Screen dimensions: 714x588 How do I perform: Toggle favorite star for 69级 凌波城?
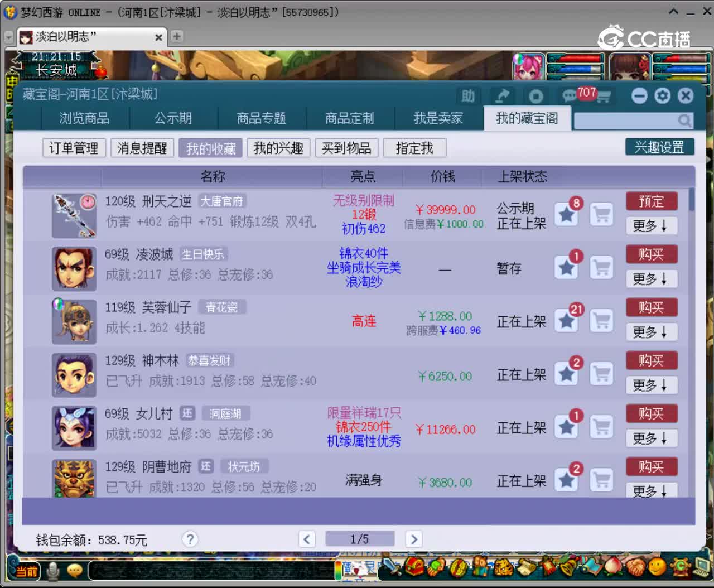coord(566,268)
